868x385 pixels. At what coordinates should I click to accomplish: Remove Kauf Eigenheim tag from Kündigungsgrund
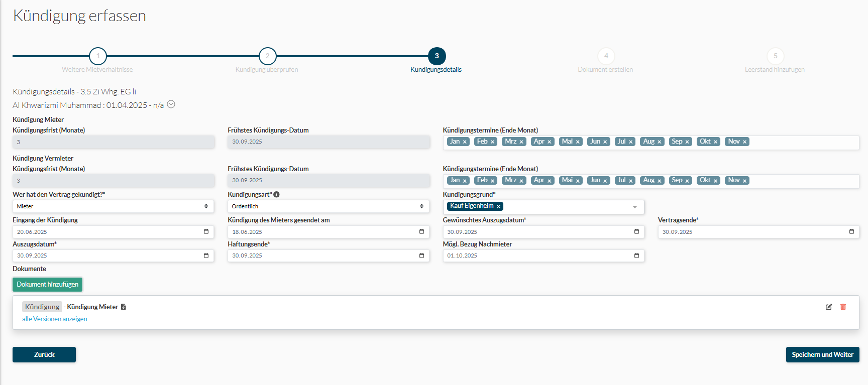coord(498,206)
